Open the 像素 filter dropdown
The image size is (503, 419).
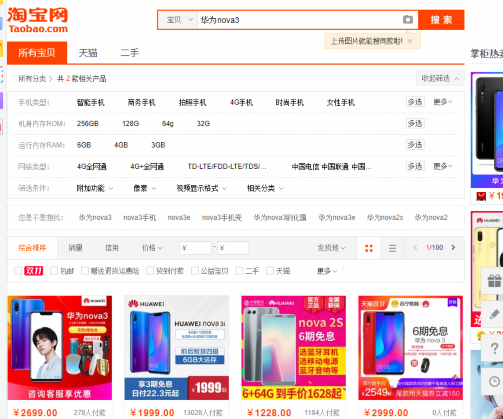tap(144, 188)
